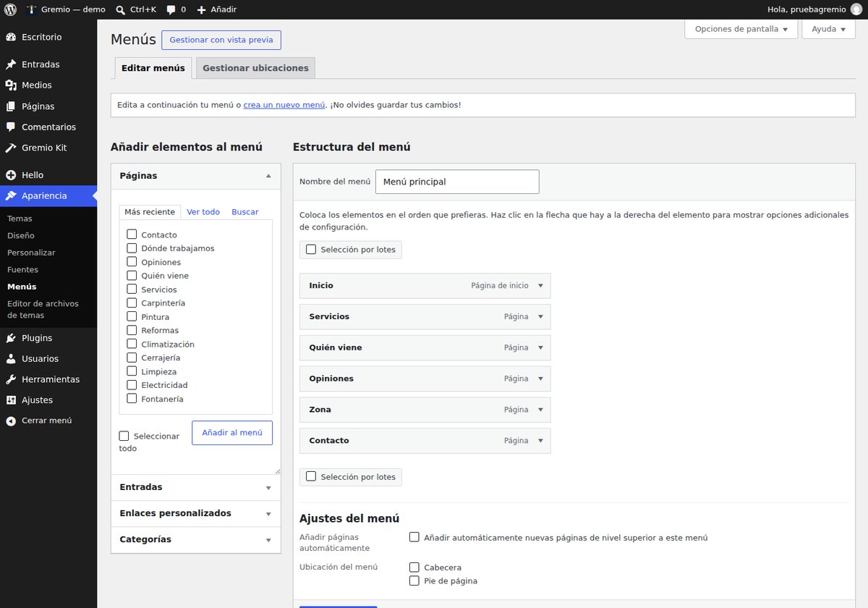Click the Plugins plug icon
The height and width of the screenshot is (608, 868).
pos(11,338)
